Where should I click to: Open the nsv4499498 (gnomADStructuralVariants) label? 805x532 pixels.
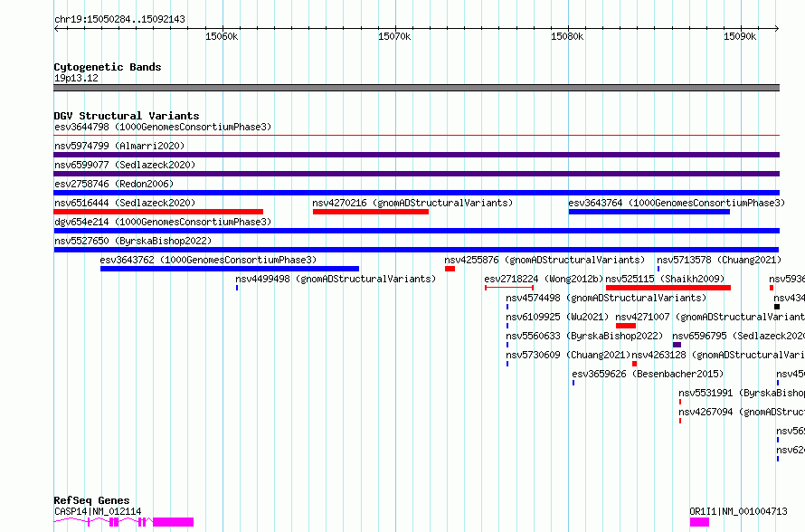point(336,279)
